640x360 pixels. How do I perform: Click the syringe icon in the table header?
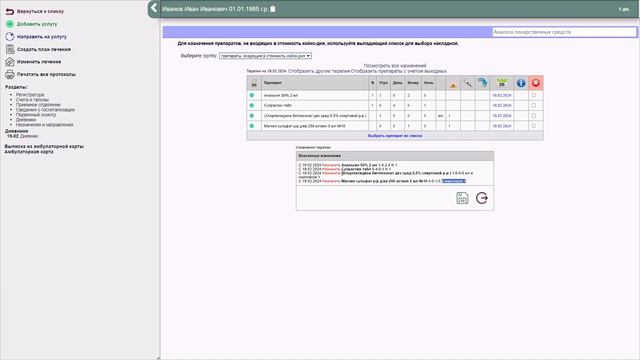467,83
